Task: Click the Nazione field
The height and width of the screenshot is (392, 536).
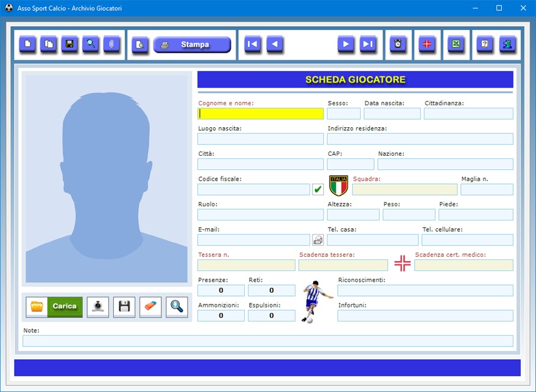Action: click(445, 164)
